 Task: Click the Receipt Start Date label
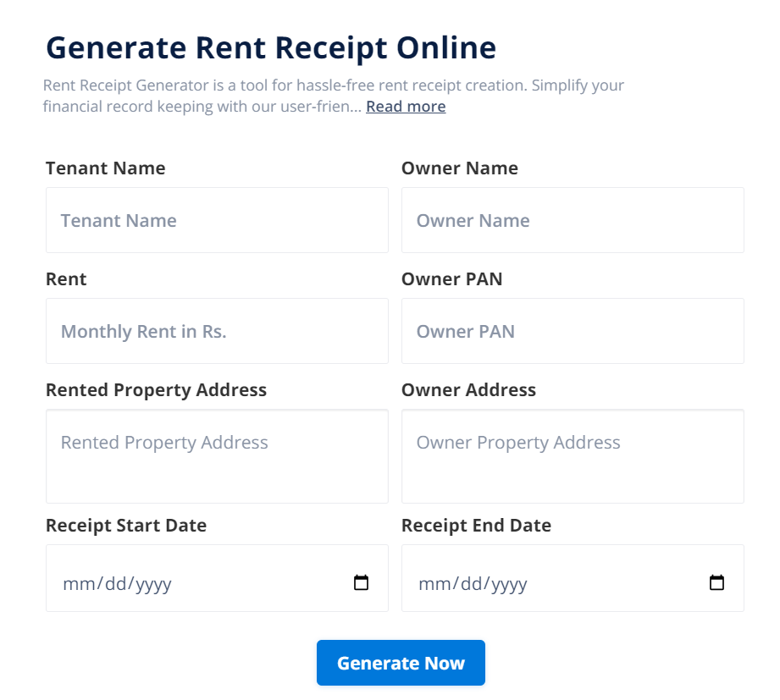125,526
